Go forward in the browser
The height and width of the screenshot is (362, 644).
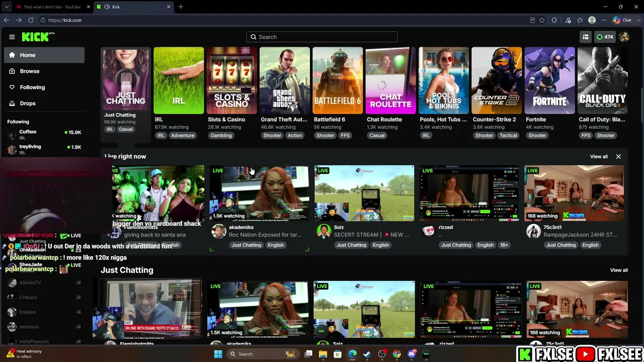click(19, 20)
